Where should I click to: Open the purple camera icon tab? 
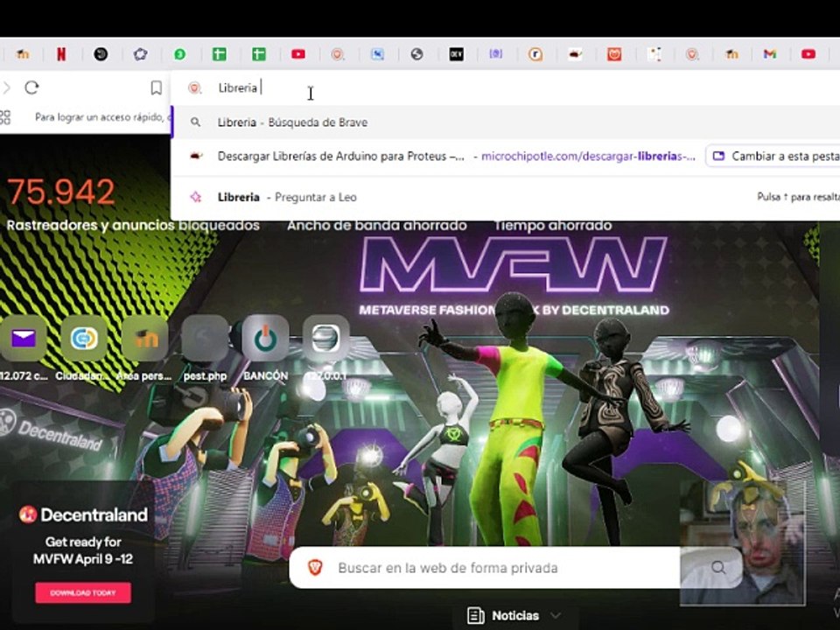(x=495, y=54)
